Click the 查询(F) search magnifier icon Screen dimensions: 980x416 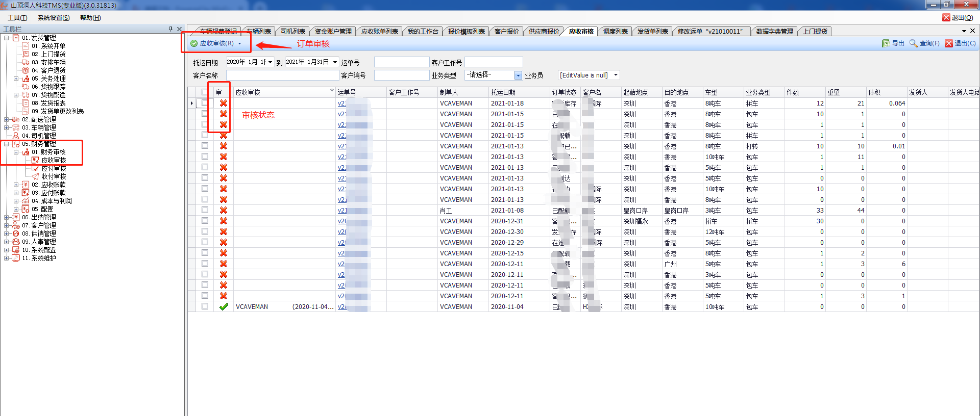pos(913,43)
